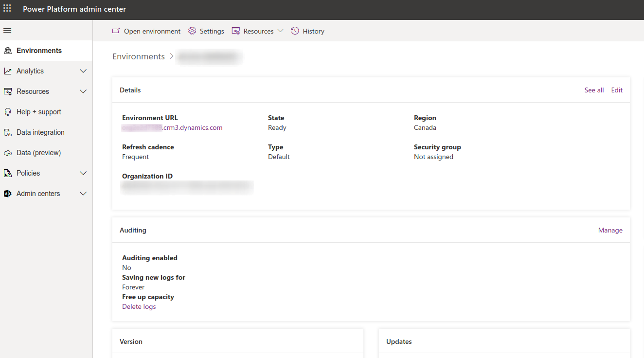Click the History clock icon
This screenshot has height=358, width=644.
click(295, 31)
